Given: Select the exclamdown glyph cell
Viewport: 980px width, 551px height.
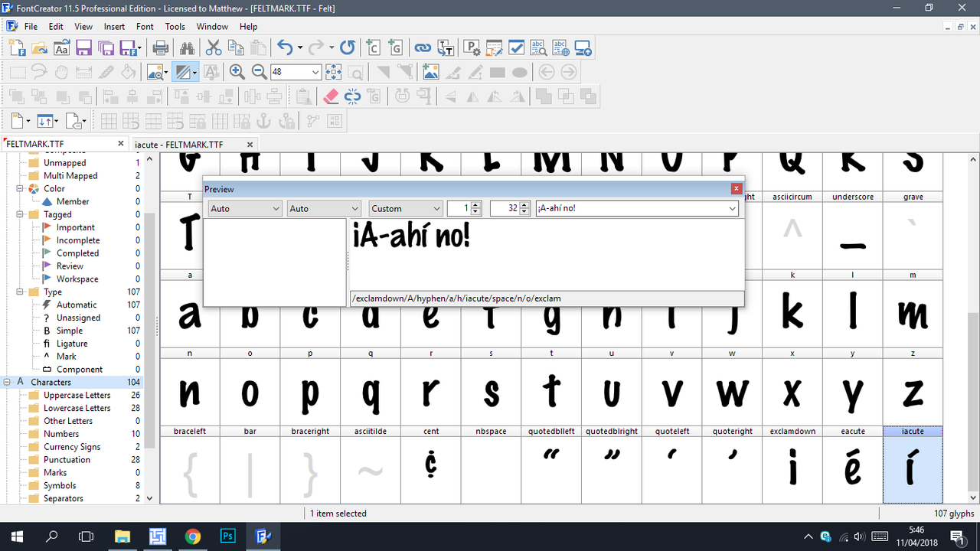Looking at the screenshot, I should pos(792,465).
